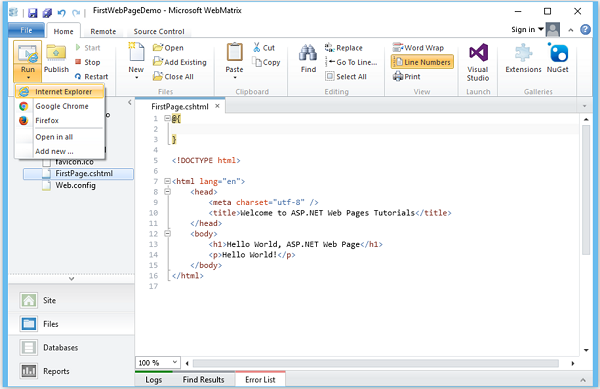Close the FirstPage.cshtml tab
Image resolution: width=600 pixels, height=389 pixels.
click(x=217, y=106)
